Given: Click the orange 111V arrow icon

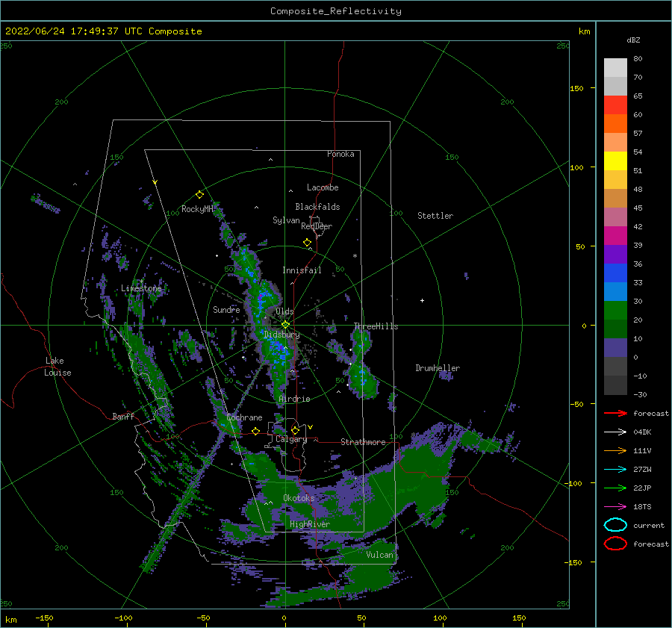Looking at the screenshot, I should coord(615,450).
